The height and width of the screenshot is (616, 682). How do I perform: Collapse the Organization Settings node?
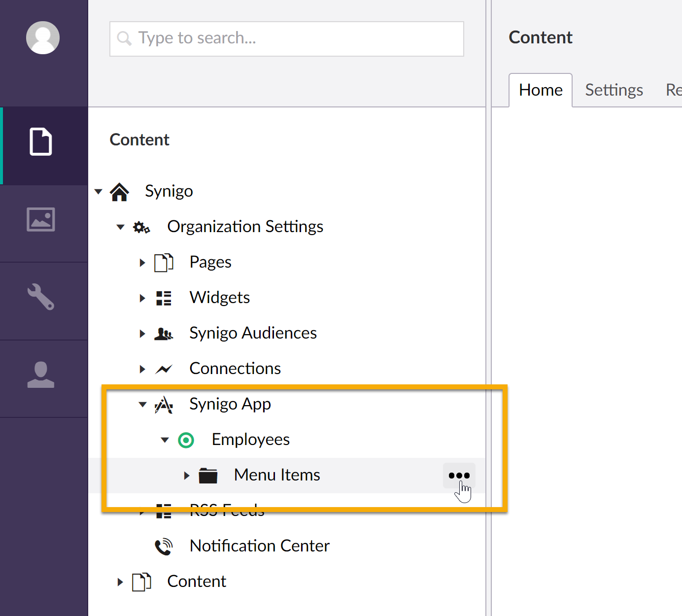coord(120,227)
